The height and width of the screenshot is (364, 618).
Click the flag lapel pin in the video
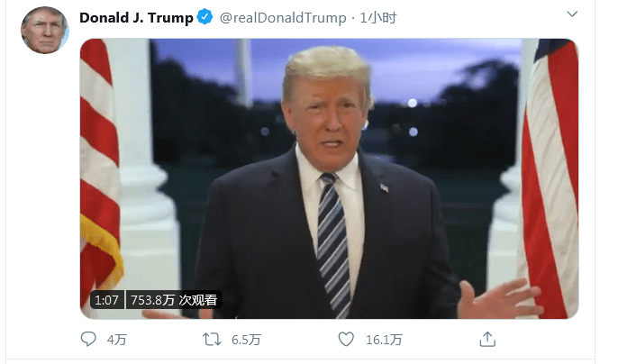tap(385, 187)
